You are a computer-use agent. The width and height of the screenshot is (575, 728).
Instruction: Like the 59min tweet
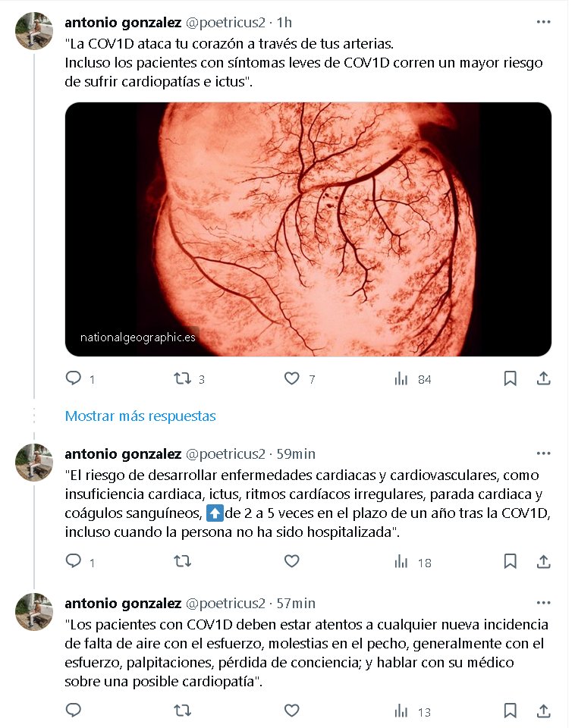pos(292,561)
